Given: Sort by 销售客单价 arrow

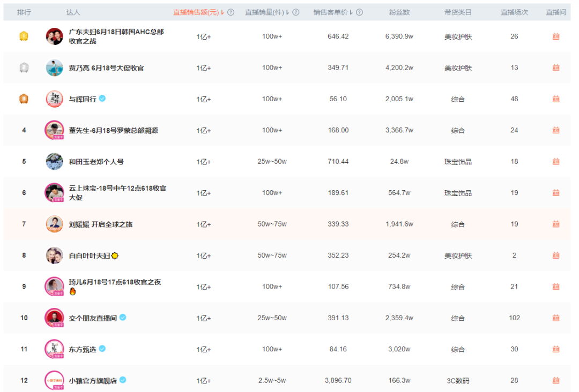Looking at the screenshot, I should (351, 12).
